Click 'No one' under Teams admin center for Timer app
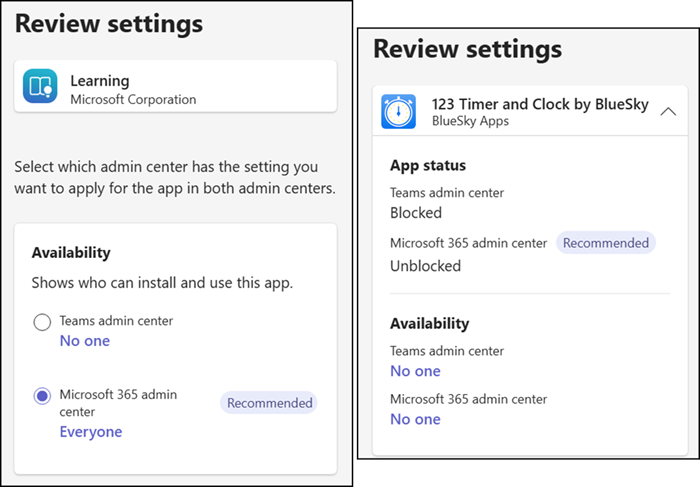Screen dimensions: 700x487 coord(415,371)
